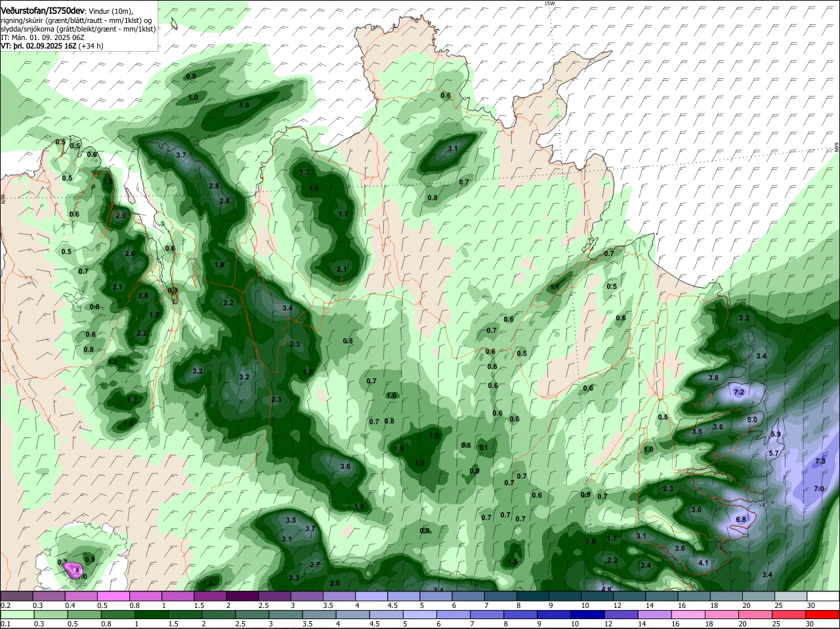Pick the pale green 0.1 swatch in the rain scale

[16, 615]
